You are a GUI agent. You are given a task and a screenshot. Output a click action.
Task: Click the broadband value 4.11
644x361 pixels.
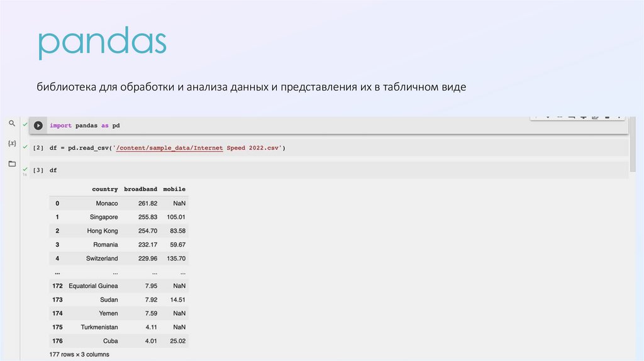pos(151,327)
